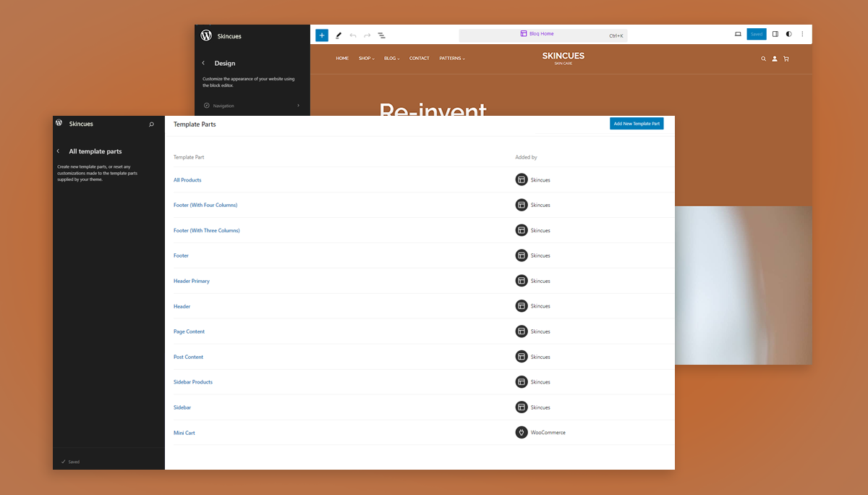868x495 pixels.
Task: Click the WooCommerce icon beside Mini Cart
Action: coord(522,432)
